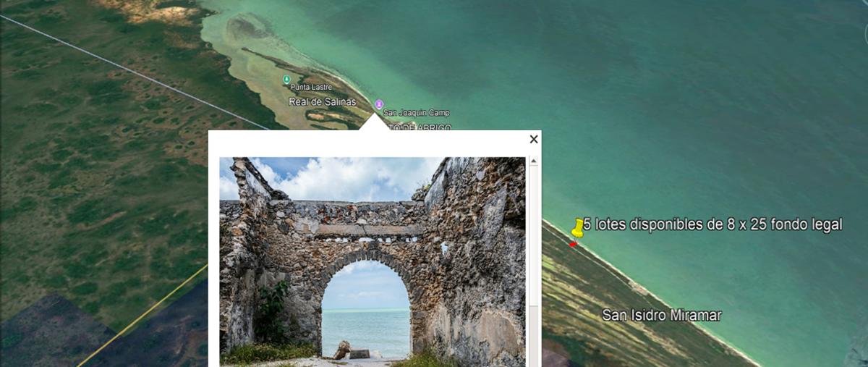Click the San Joaquin Camp label text
Viewport: 868px width, 367px height.
416,113
